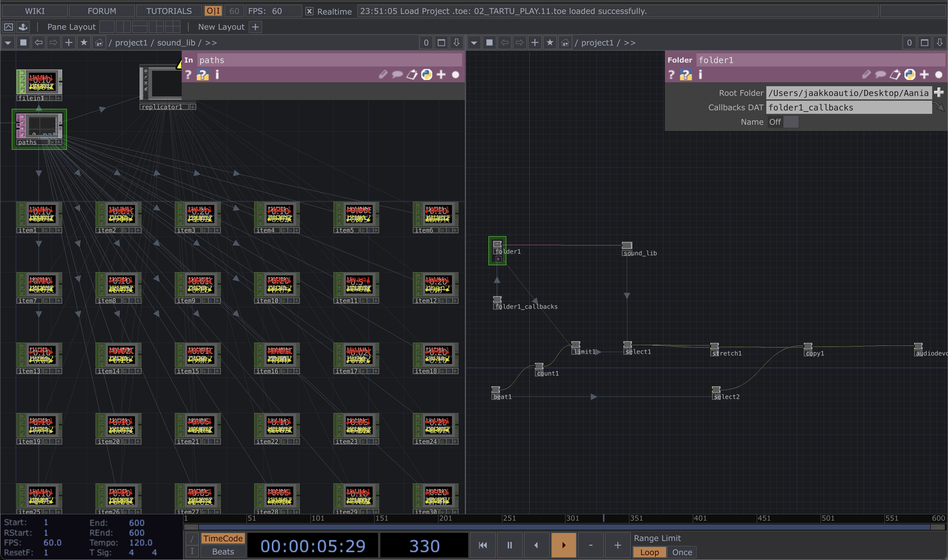Click the TimeCode button
This screenshot has width=948, height=560.
(x=223, y=538)
